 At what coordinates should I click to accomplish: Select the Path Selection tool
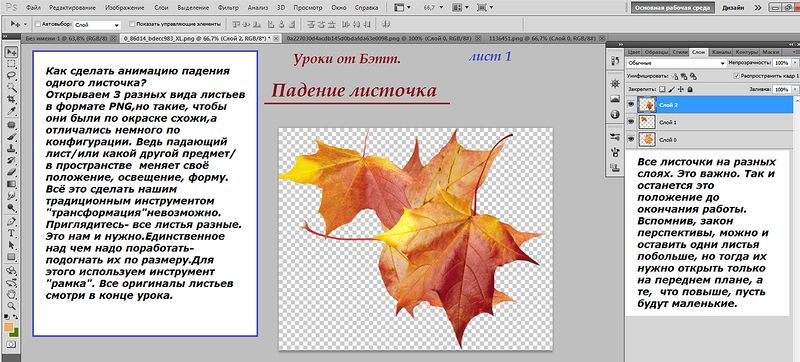point(11,245)
